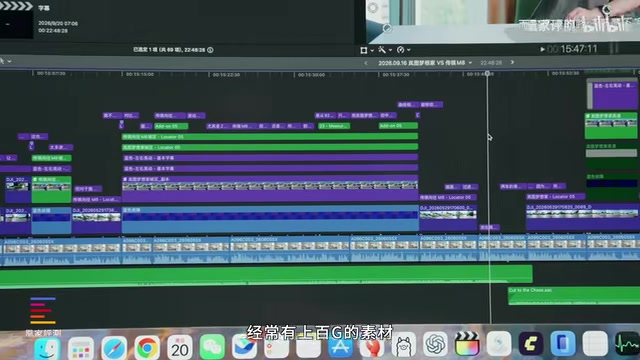Launch Google Chrome from the Dock
Screen dimensions: 640x360
pos(147,348)
